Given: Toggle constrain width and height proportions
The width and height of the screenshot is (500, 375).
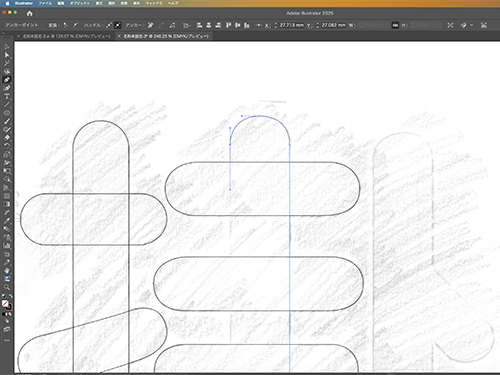Looking at the screenshot, I should click(x=395, y=25).
